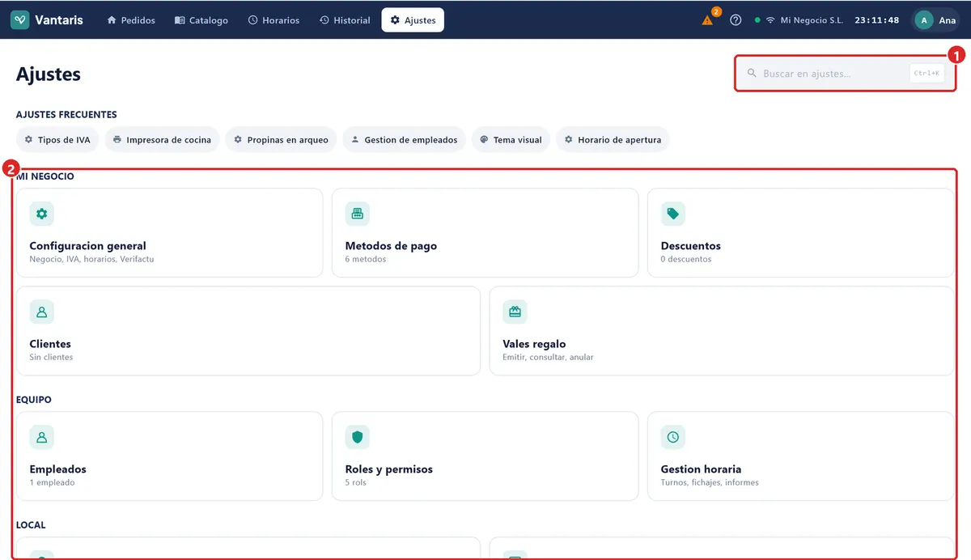Image resolution: width=971 pixels, height=560 pixels.
Task: Open the Gestion de empleados shortcut
Action: pyautogui.click(x=405, y=140)
